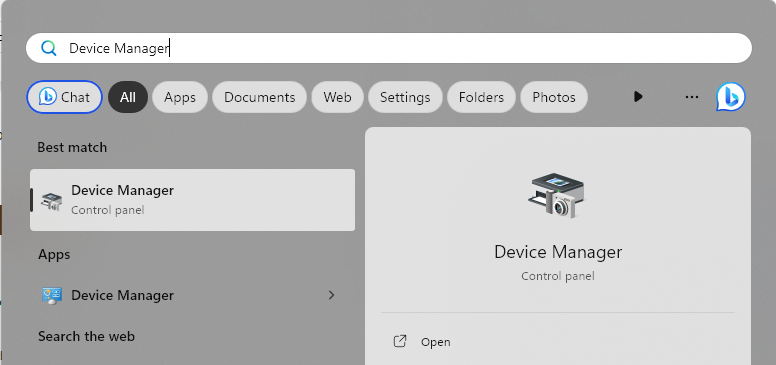The width and height of the screenshot is (776, 365).
Task: Click the search magnifier icon
Action: (x=48, y=48)
